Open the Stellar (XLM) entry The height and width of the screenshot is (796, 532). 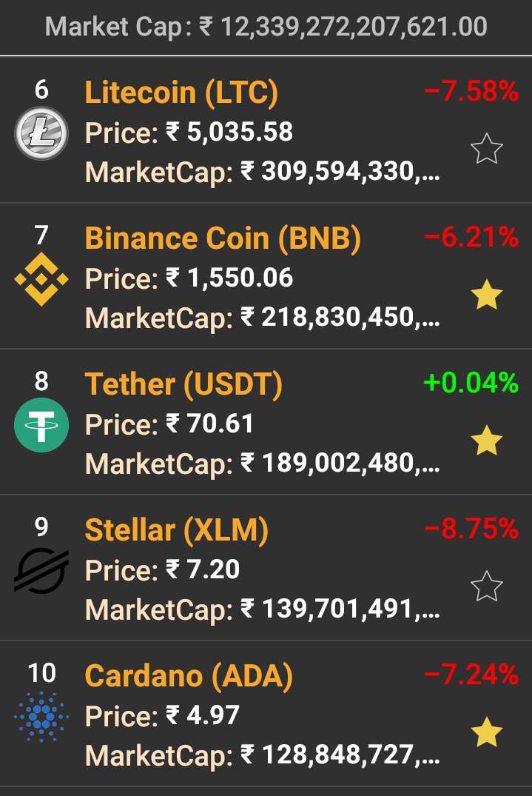tap(176, 530)
